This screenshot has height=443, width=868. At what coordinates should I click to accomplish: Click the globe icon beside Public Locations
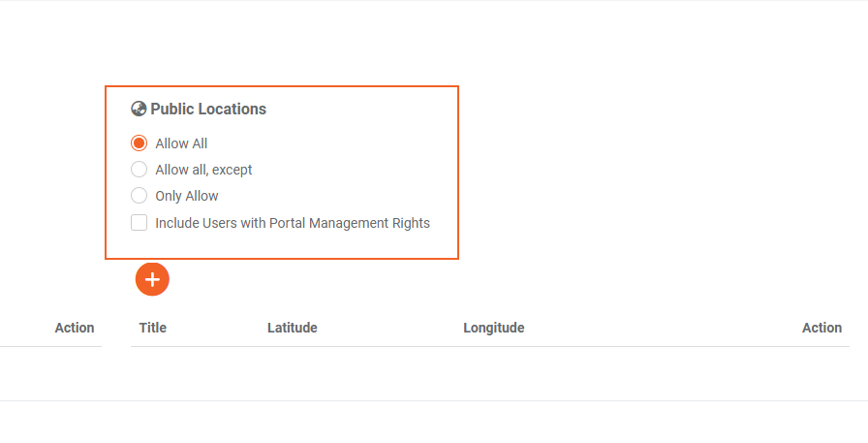click(x=139, y=109)
